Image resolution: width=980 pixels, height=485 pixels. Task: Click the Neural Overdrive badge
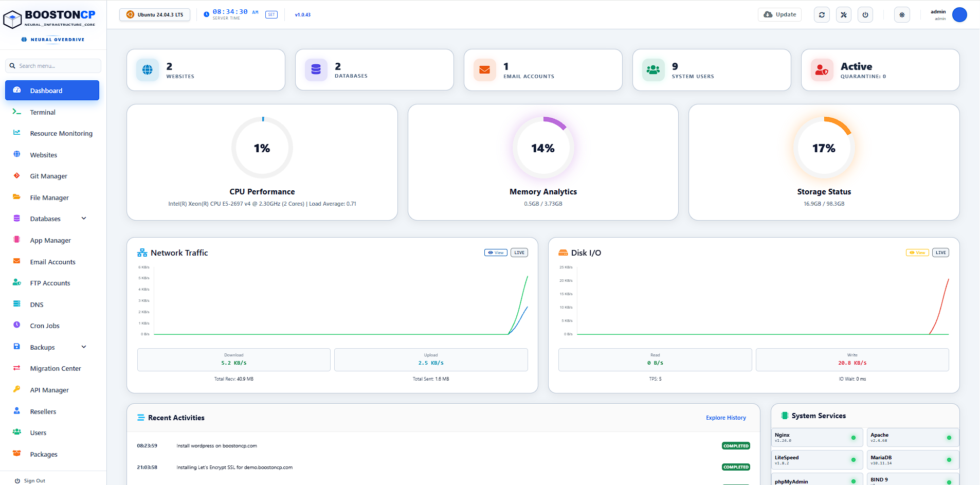point(53,40)
